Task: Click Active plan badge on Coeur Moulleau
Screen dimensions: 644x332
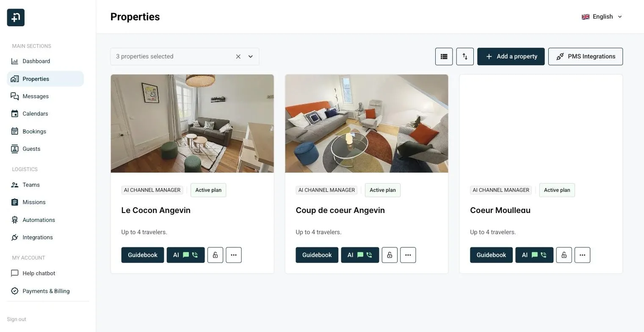Action: pos(557,190)
